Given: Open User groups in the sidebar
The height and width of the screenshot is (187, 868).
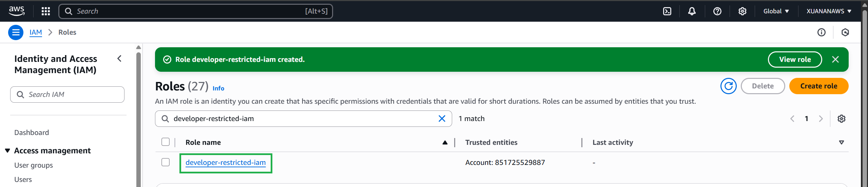Looking at the screenshot, I should click(x=34, y=165).
